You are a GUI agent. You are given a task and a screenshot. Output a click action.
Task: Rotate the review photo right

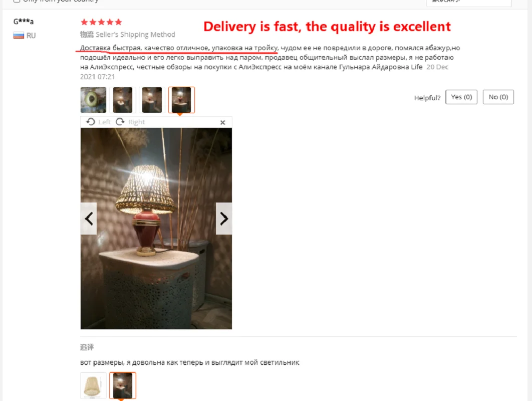[x=130, y=122]
